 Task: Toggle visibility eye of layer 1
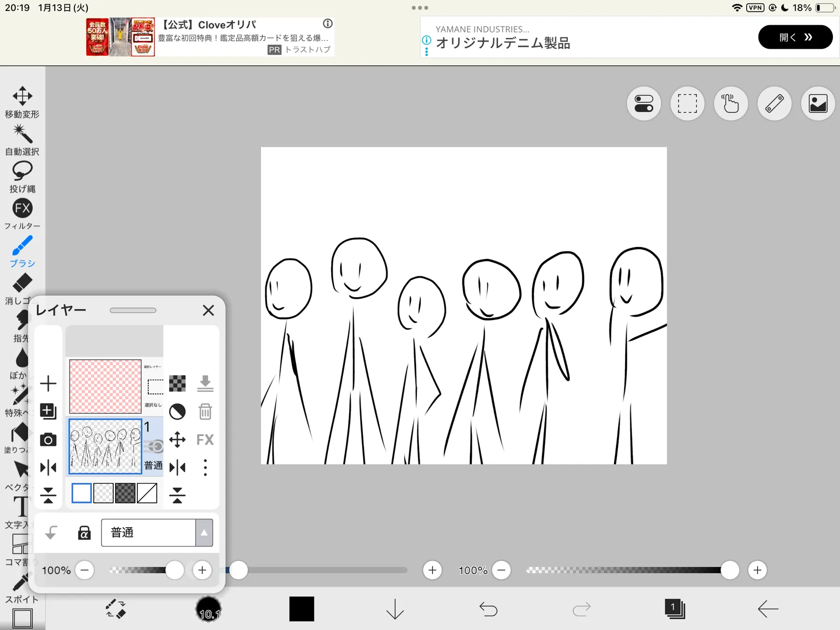coord(156,446)
